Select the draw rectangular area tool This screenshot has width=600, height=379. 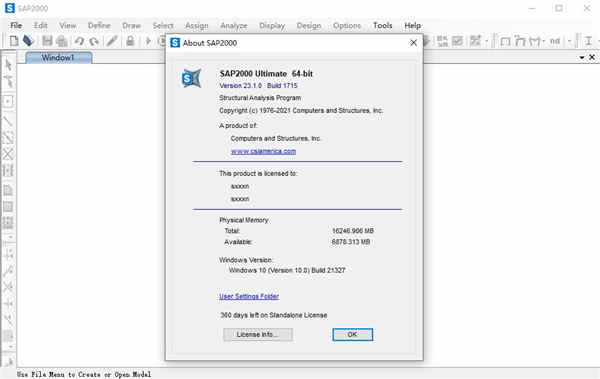point(8,207)
